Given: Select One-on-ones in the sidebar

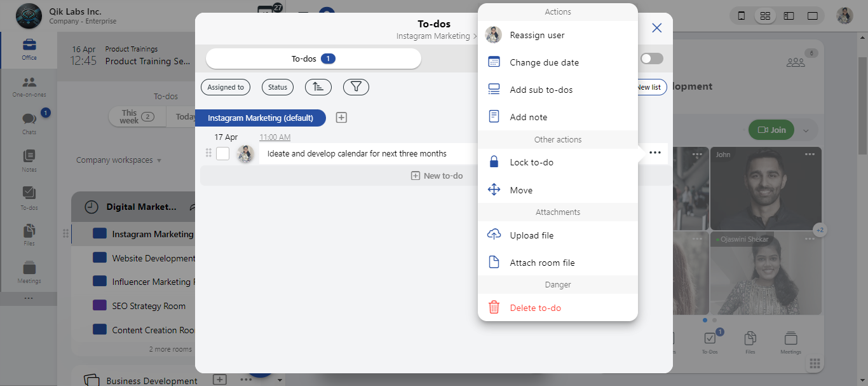Looking at the screenshot, I should point(28,84).
